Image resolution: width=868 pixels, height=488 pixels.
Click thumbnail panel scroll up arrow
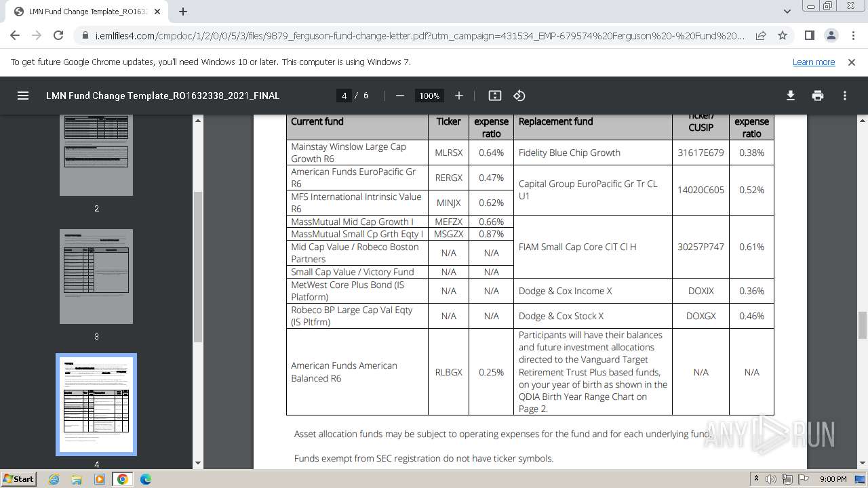point(198,121)
